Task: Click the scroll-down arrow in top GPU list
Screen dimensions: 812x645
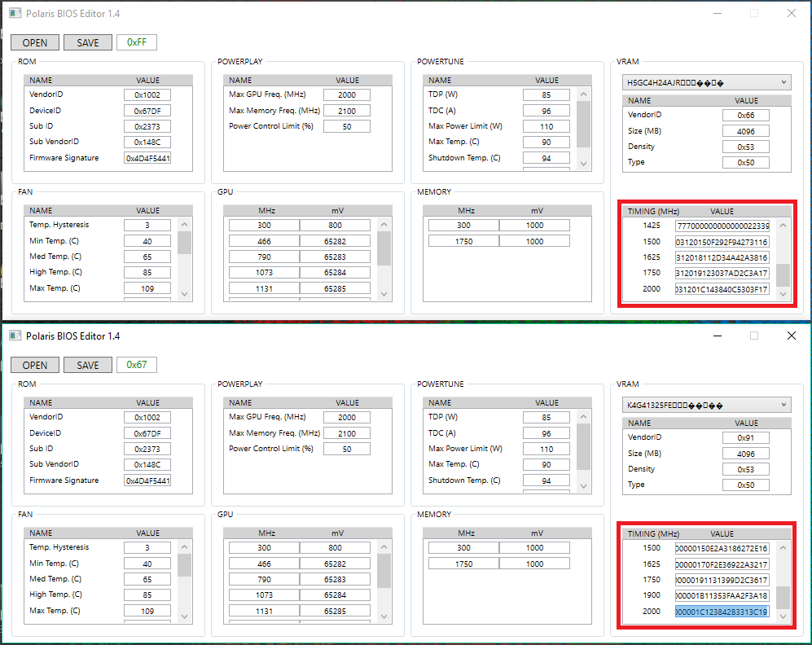Action: [x=384, y=294]
